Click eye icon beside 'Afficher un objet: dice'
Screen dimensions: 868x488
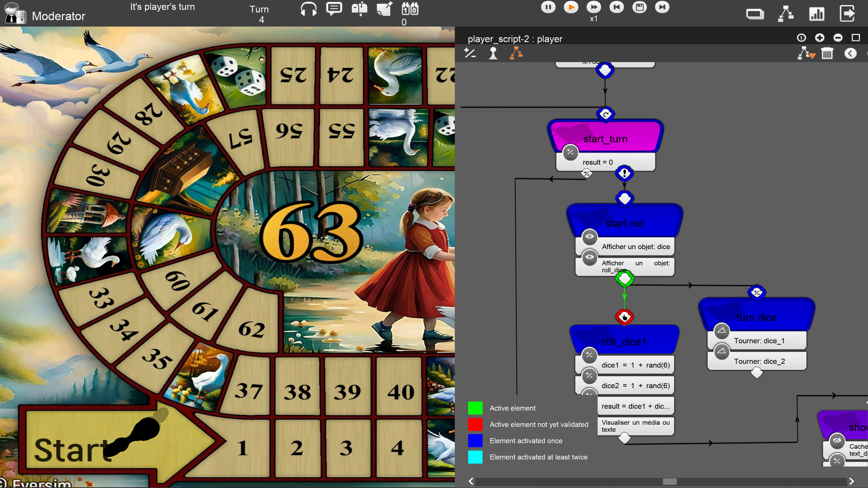pos(590,237)
